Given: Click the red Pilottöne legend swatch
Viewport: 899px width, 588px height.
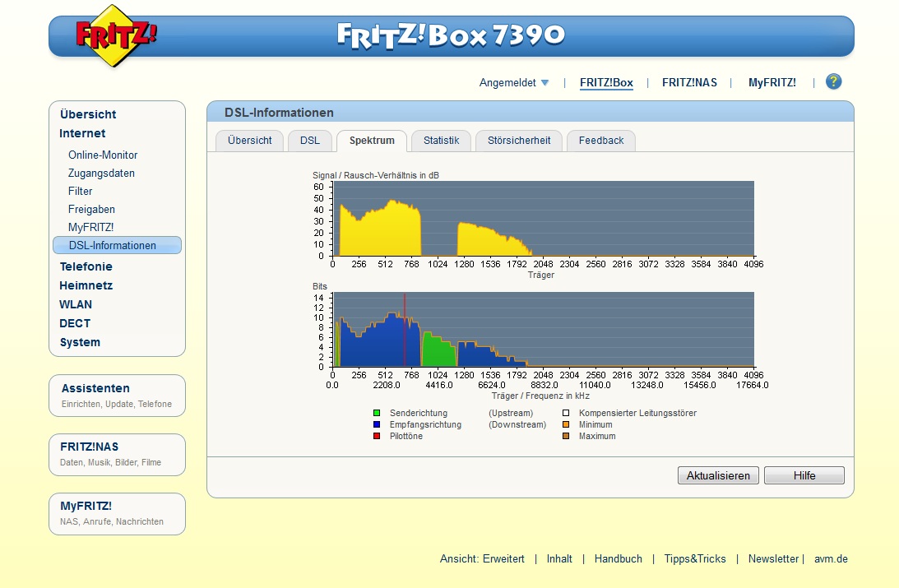Looking at the screenshot, I should pyautogui.click(x=377, y=436).
